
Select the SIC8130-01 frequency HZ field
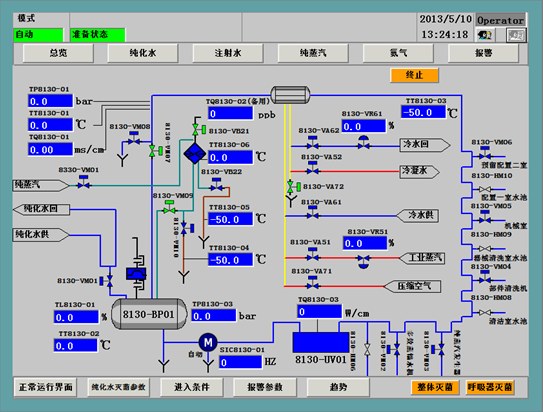(240, 362)
